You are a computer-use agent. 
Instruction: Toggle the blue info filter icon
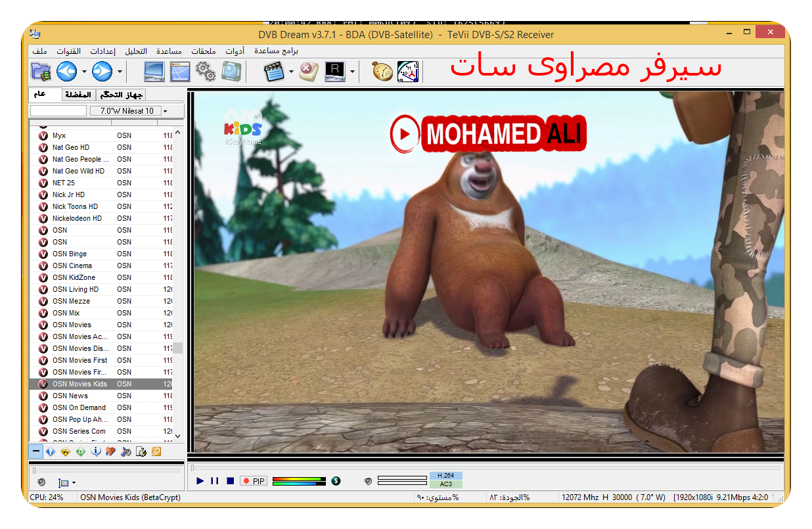click(x=96, y=451)
